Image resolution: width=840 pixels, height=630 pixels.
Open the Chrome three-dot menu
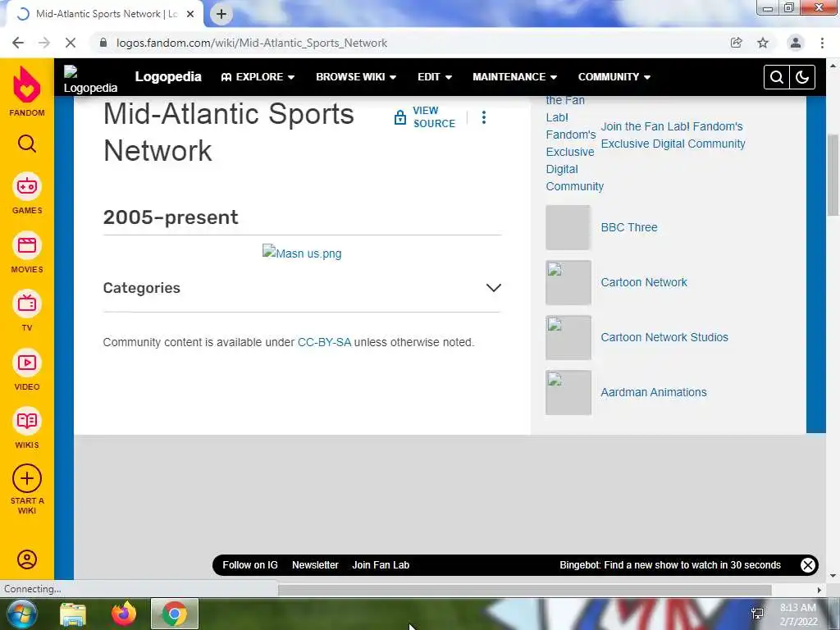822,43
